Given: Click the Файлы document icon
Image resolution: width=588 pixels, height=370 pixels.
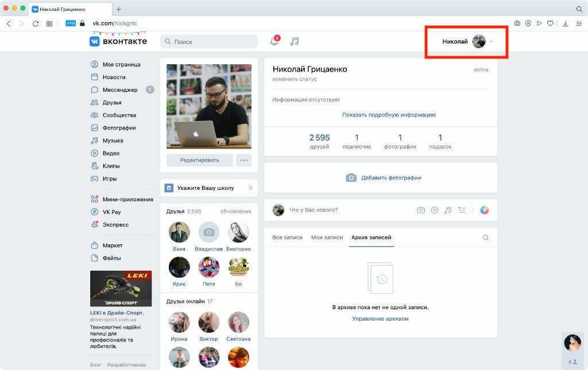Looking at the screenshot, I should pos(95,258).
